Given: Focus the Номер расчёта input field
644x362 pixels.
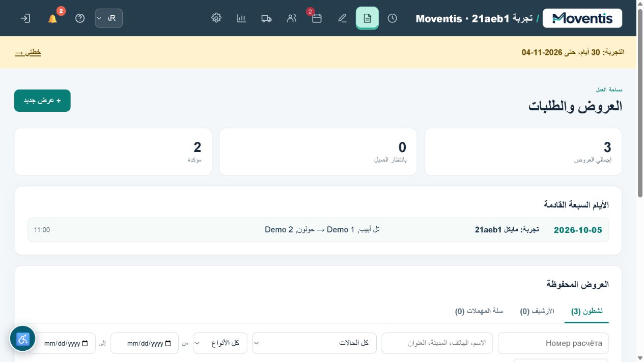Looking at the screenshot, I should tap(553, 343).
